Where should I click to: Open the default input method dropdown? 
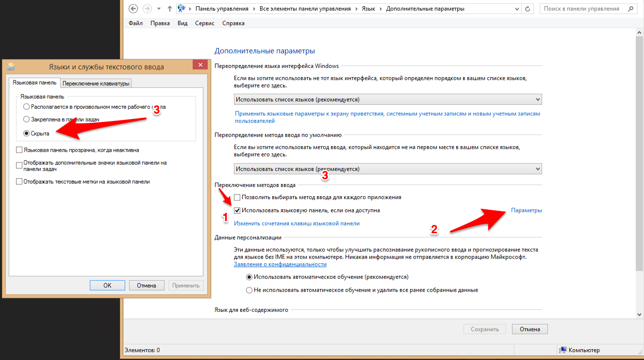388,169
